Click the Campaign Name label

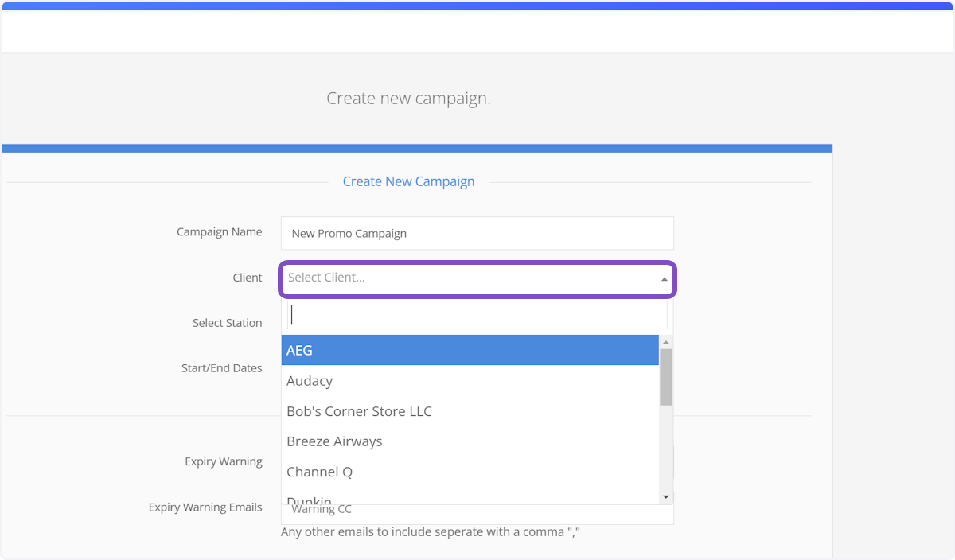tap(219, 232)
